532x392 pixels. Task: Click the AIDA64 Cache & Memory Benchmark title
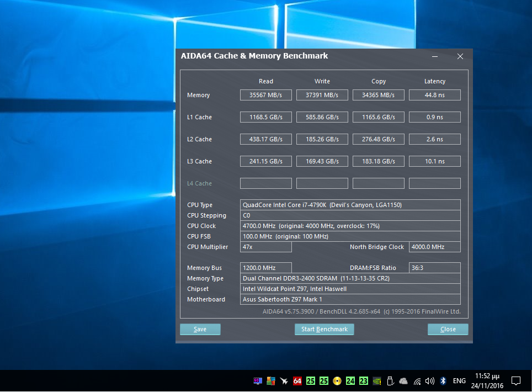(254, 56)
